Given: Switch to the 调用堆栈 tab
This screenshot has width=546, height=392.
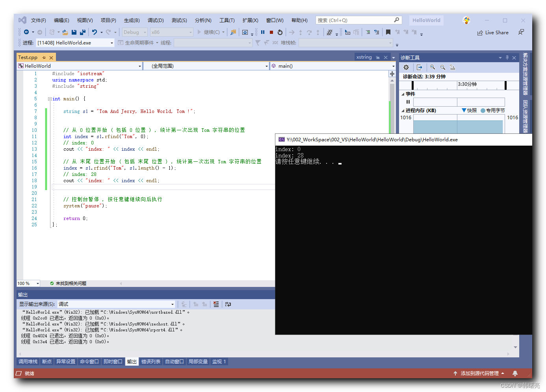Looking at the screenshot, I should click(28, 362).
